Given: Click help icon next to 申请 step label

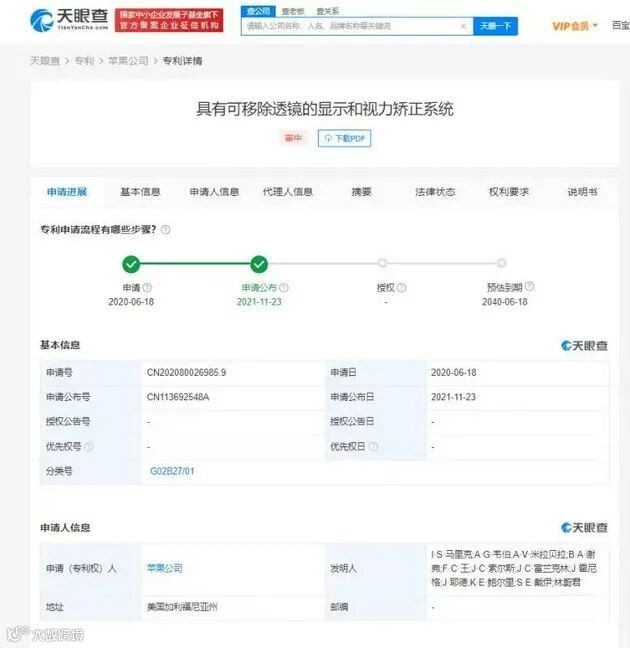Looking at the screenshot, I should tap(147, 287).
